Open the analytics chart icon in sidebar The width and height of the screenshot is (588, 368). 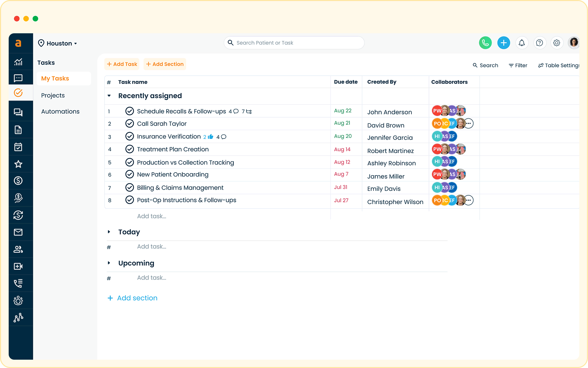18,62
